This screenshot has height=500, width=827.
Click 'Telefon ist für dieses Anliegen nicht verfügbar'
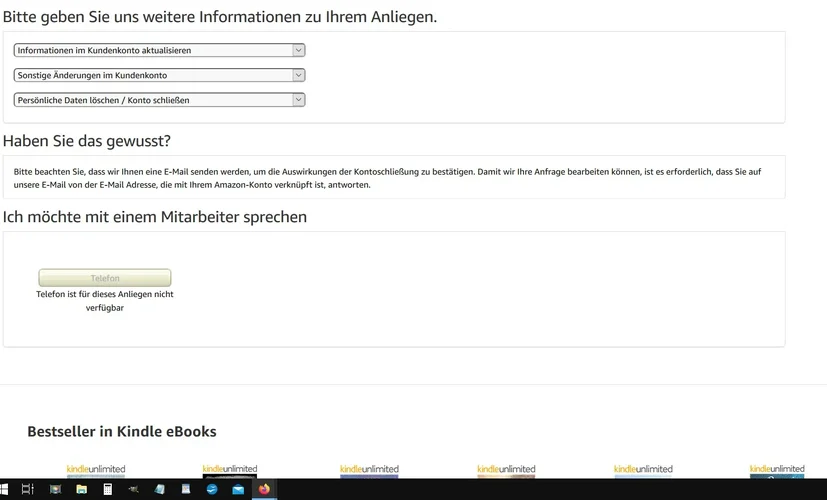click(x=105, y=301)
